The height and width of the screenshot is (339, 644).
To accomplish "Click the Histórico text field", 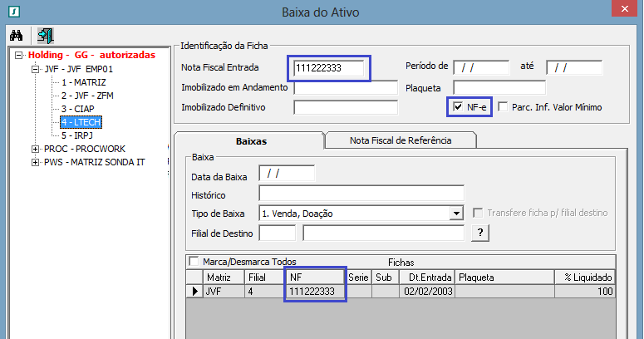I will coord(361,193).
